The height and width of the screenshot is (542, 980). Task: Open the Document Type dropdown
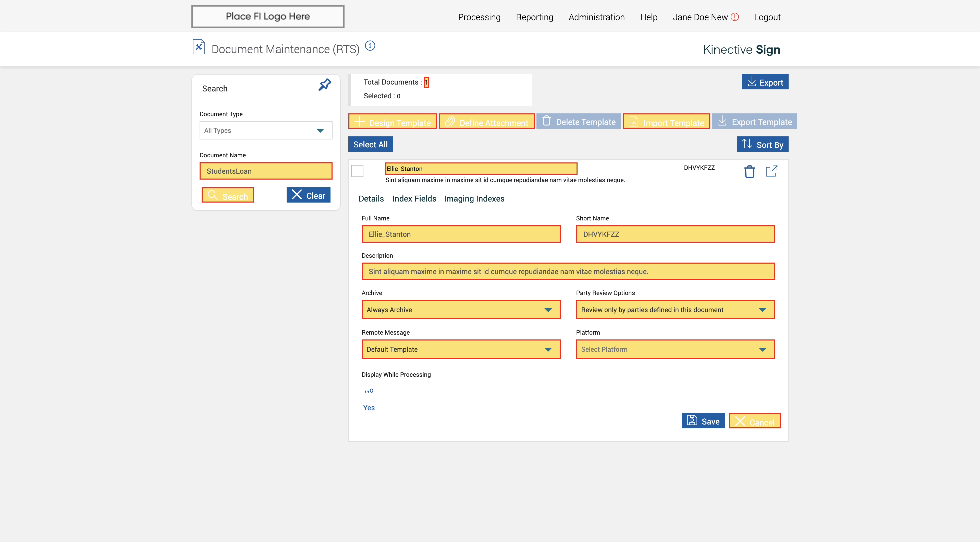pos(265,130)
